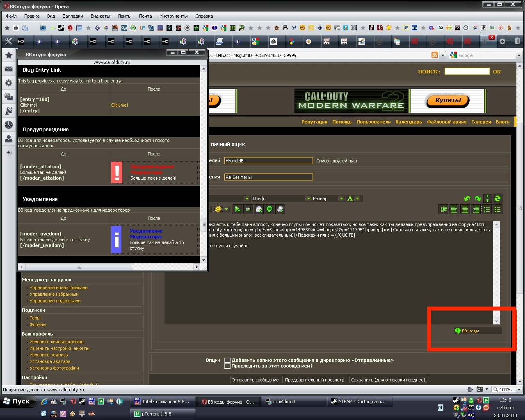Open the Правка menu
Screen dimensions: 525x420
coord(32,16)
